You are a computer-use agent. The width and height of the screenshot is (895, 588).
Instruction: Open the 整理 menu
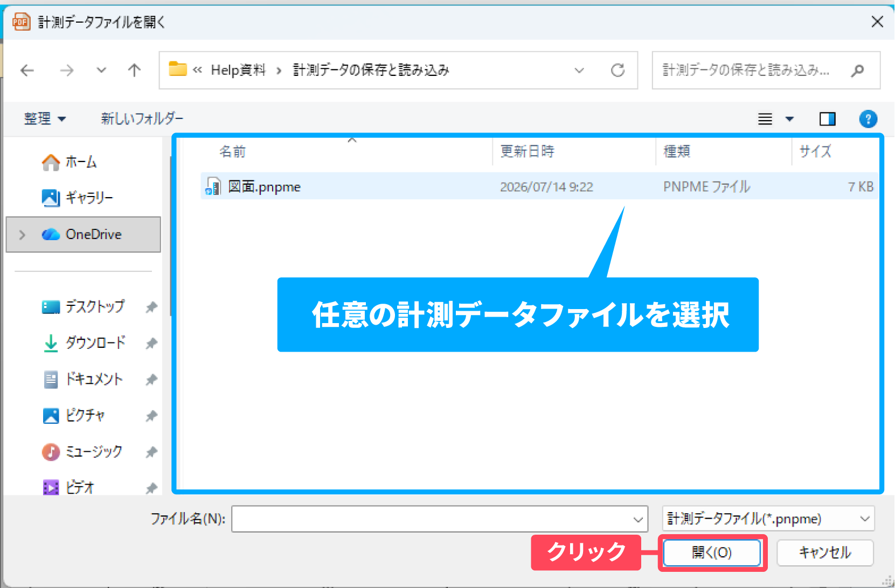45,118
